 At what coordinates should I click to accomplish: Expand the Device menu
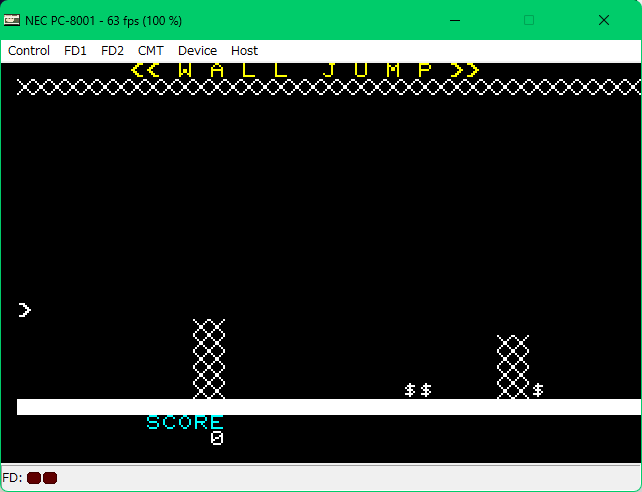tap(197, 50)
